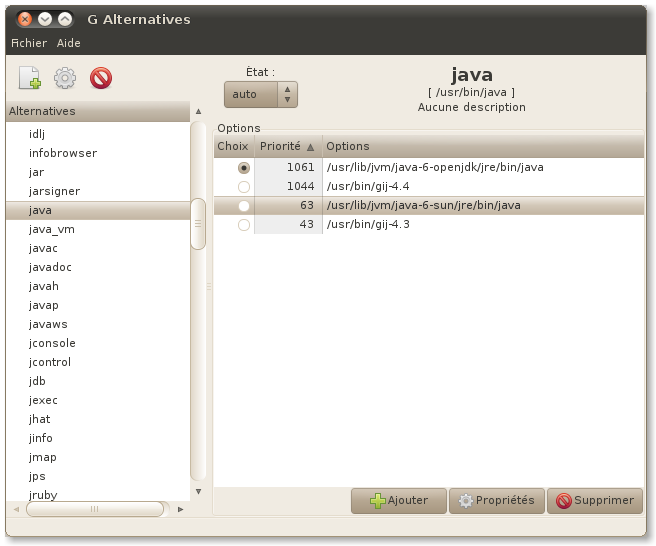This screenshot has height=546, width=656.
Task: Select radio for java-6-openjdk option
Action: (x=244, y=168)
